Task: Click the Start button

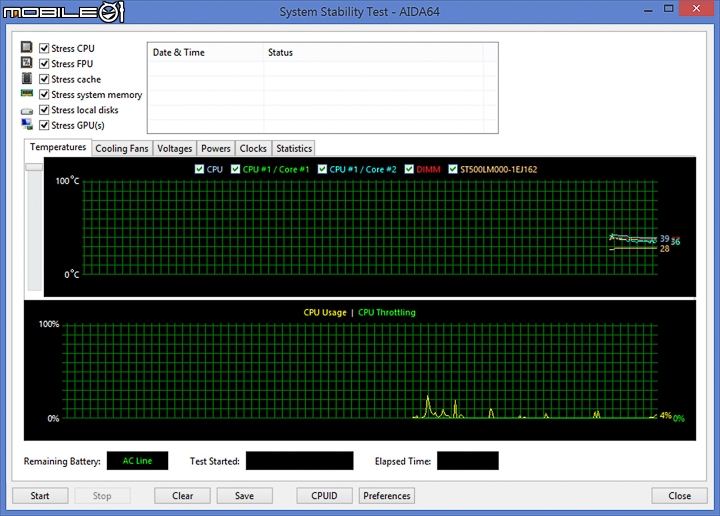Action: [x=40, y=496]
